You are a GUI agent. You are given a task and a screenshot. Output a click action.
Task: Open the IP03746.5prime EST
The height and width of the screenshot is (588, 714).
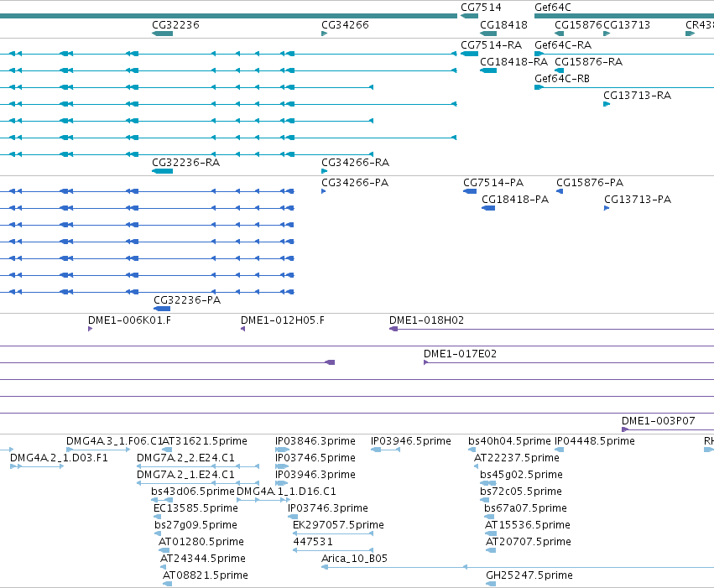tap(282, 466)
